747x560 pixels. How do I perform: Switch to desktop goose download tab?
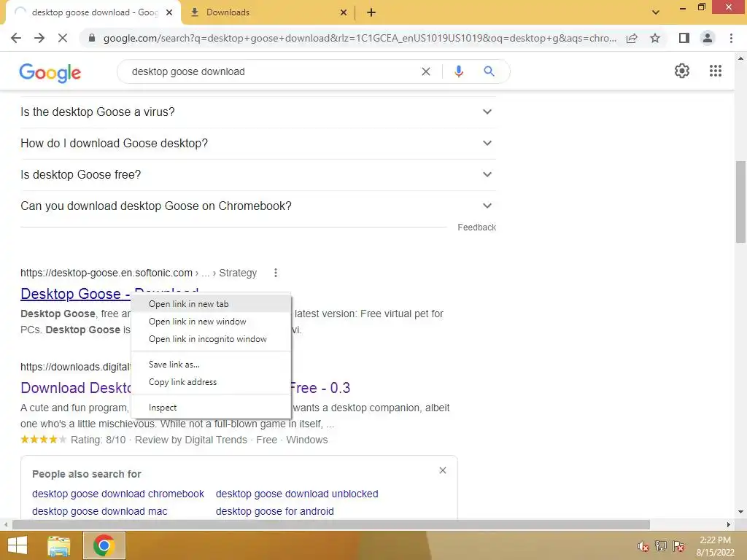(93, 12)
